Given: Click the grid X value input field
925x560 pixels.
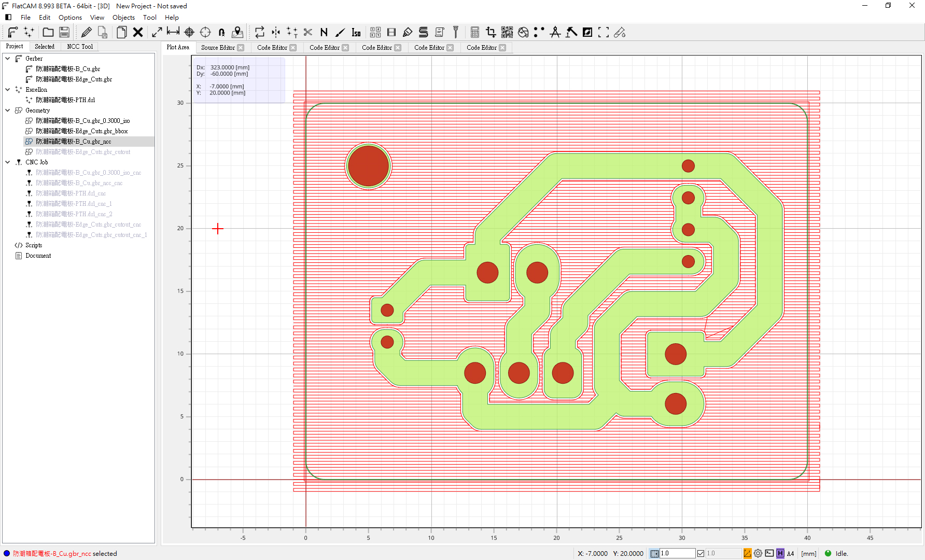Looking at the screenshot, I should pos(677,553).
